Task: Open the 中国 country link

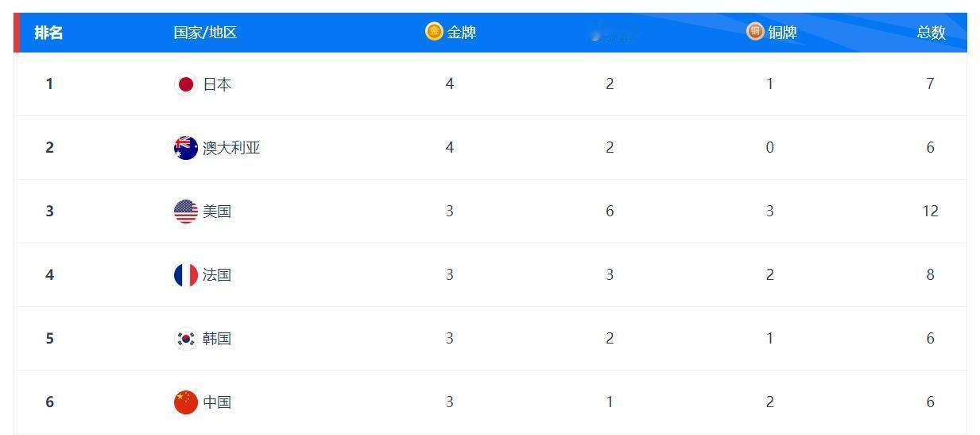Action: pyautogui.click(x=217, y=402)
